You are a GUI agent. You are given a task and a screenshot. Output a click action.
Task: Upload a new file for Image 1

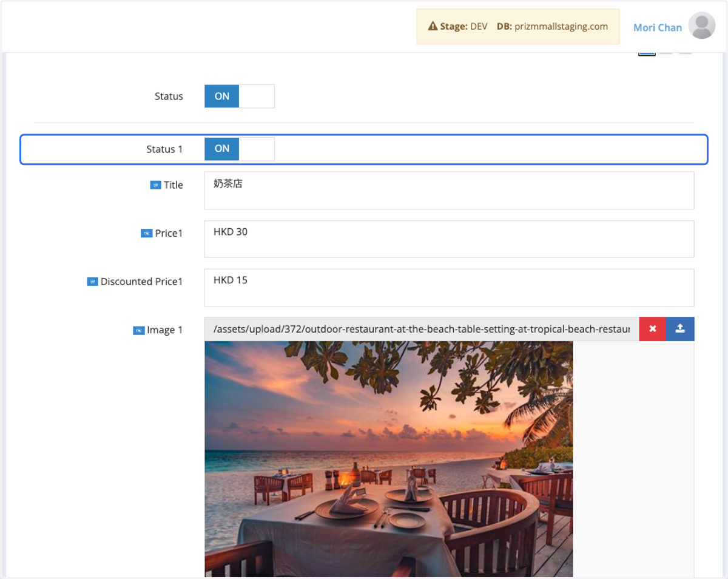tap(680, 329)
